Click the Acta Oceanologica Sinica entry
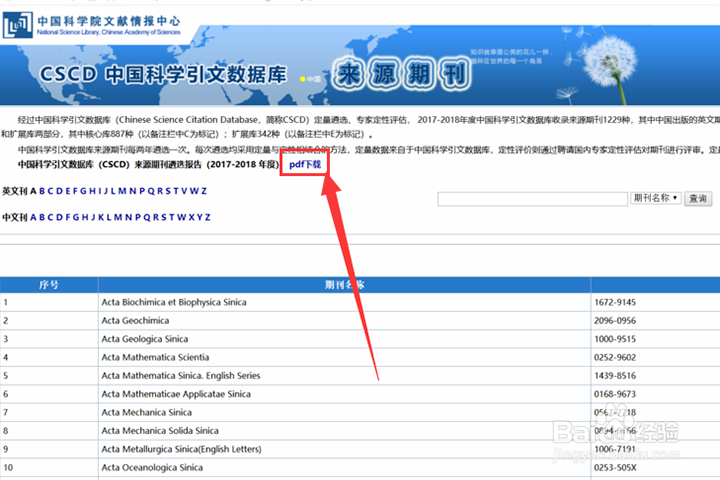The width and height of the screenshot is (720, 480). tap(152, 468)
